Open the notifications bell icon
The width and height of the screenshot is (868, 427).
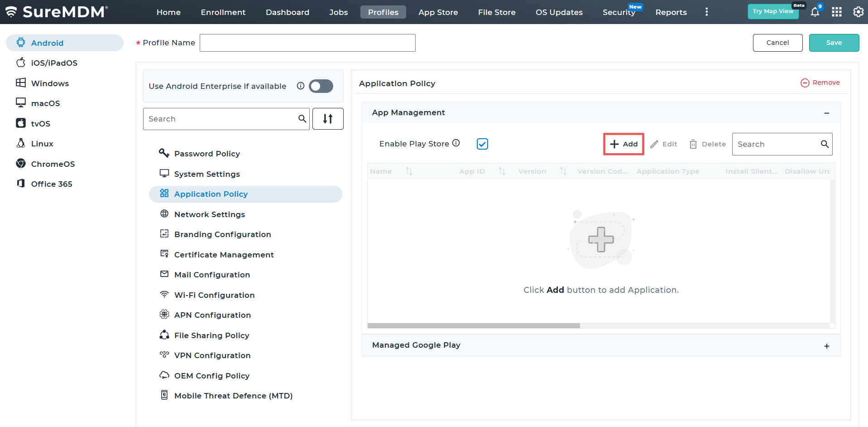tap(815, 12)
